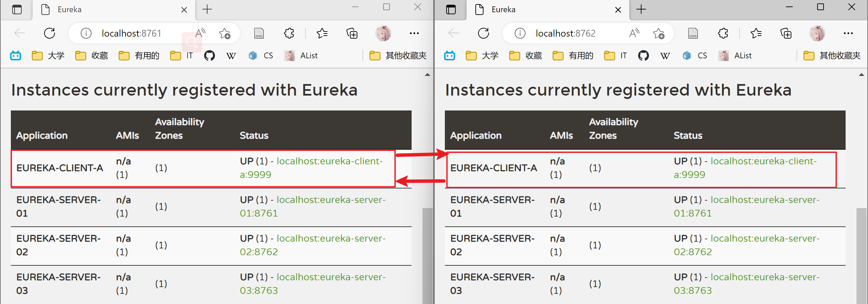Expand the 有用的 bookmark folder in left browser

[139, 56]
